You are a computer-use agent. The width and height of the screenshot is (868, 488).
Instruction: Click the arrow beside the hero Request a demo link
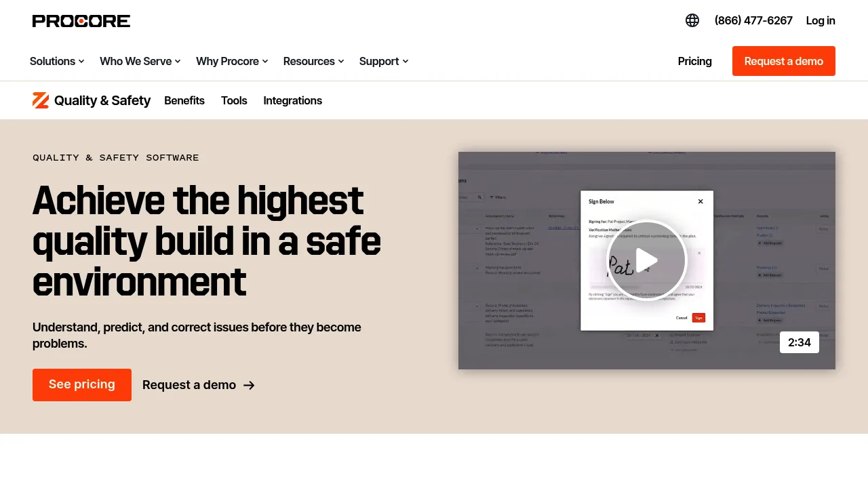coord(249,385)
